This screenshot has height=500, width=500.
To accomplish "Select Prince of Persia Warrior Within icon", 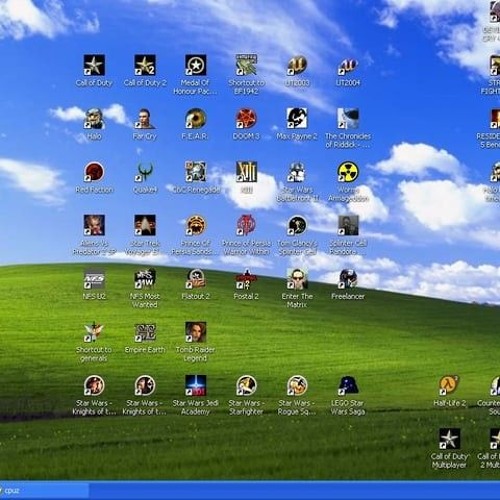I will click(246, 225).
